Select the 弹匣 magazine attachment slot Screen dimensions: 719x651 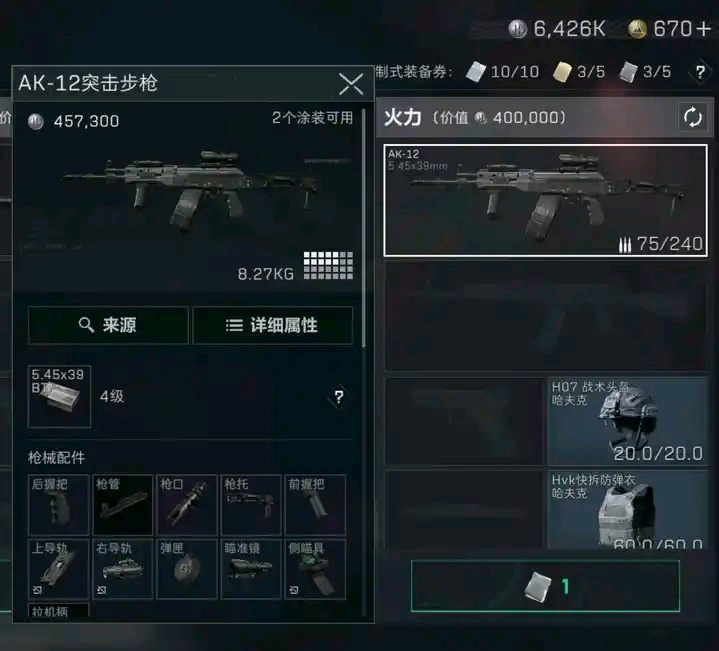187,569
